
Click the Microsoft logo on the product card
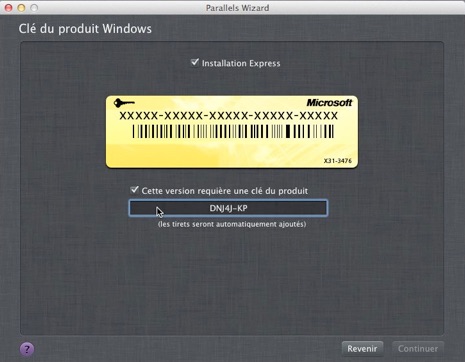pos(329,103)
